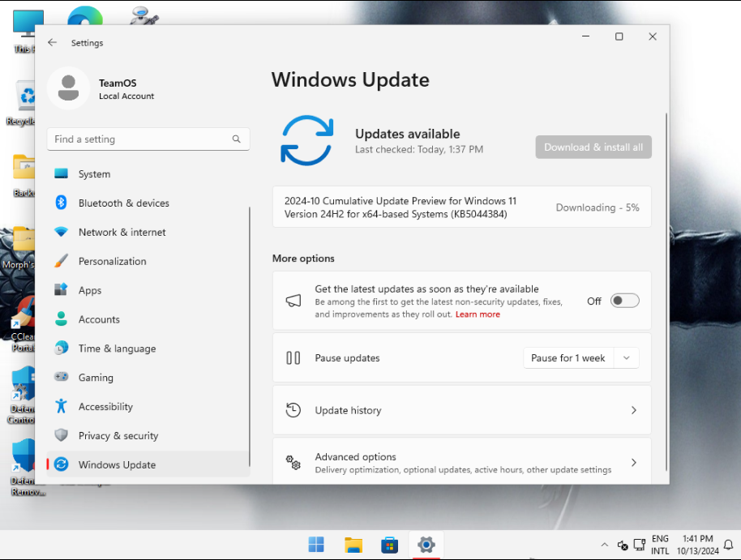Click the pause bars icon
This screenshot has width=741, height=560.
pyautogui.click(x=293, y=357)
